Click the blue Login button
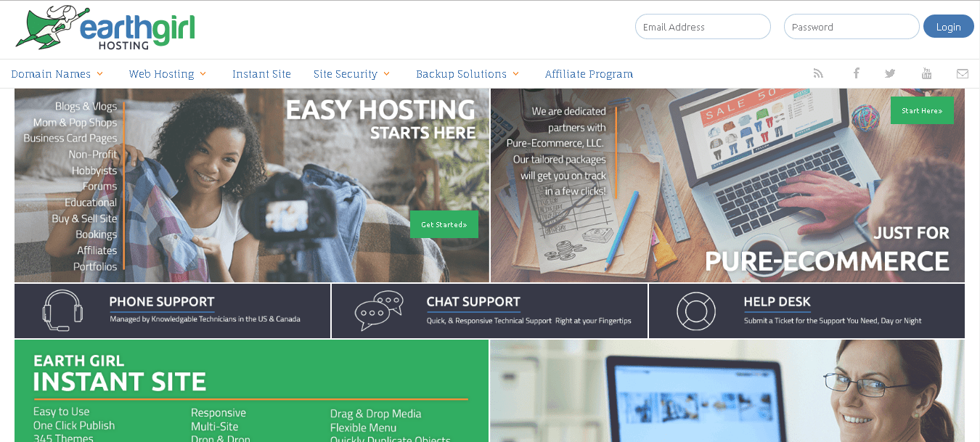This screenshot has height=442, width=980. pyautogui.click(x=948, y=27)
